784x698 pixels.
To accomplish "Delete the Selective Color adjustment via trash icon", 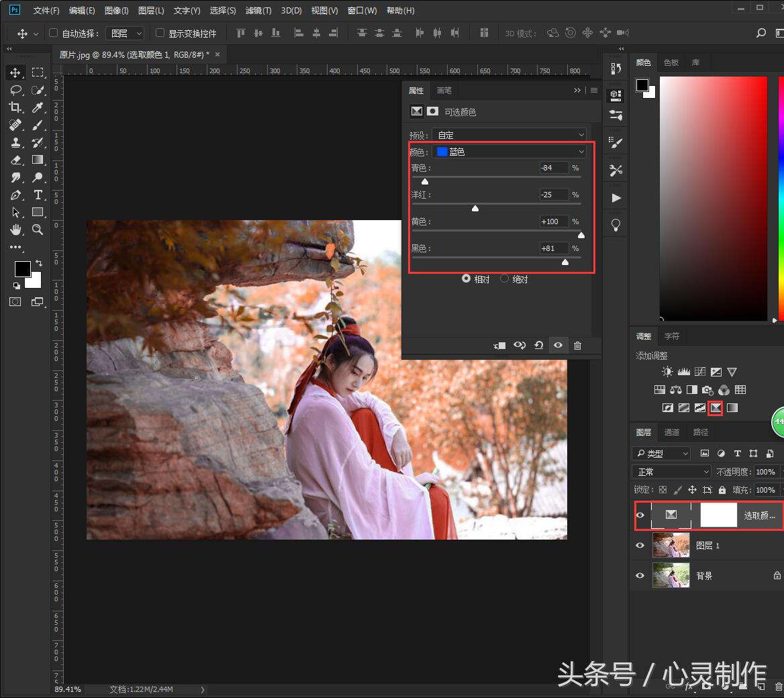I will click(577, 345).
